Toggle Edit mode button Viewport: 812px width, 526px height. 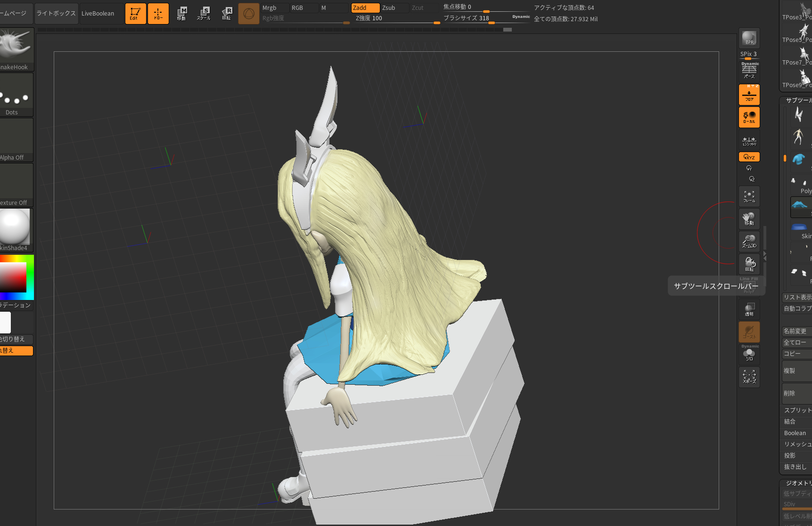click(x=135, y=13)
